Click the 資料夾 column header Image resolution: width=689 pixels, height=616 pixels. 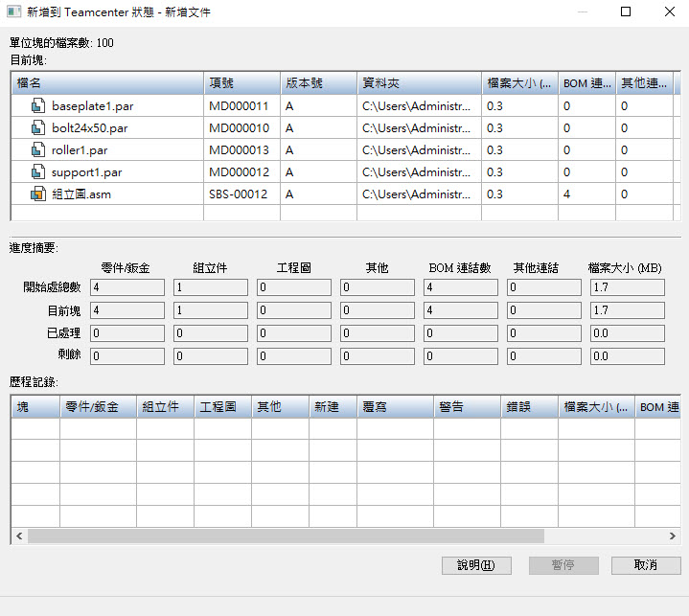click(419, 83)
